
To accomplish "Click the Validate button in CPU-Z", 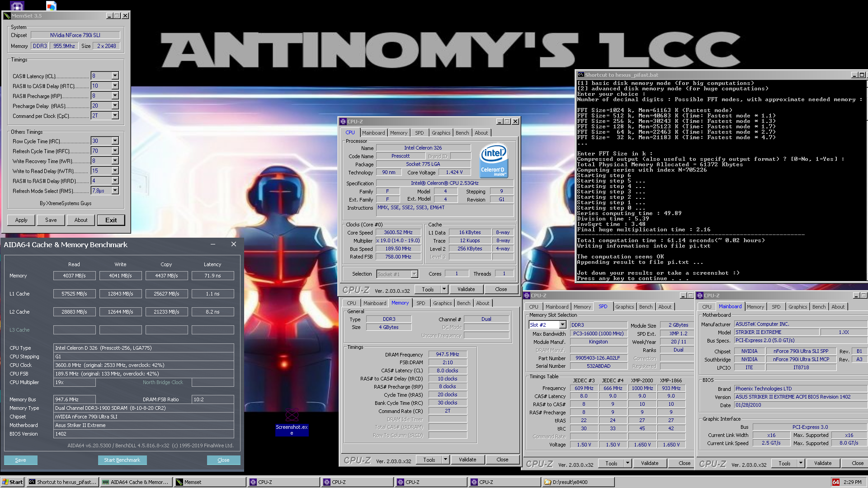I will coord(466,289).
